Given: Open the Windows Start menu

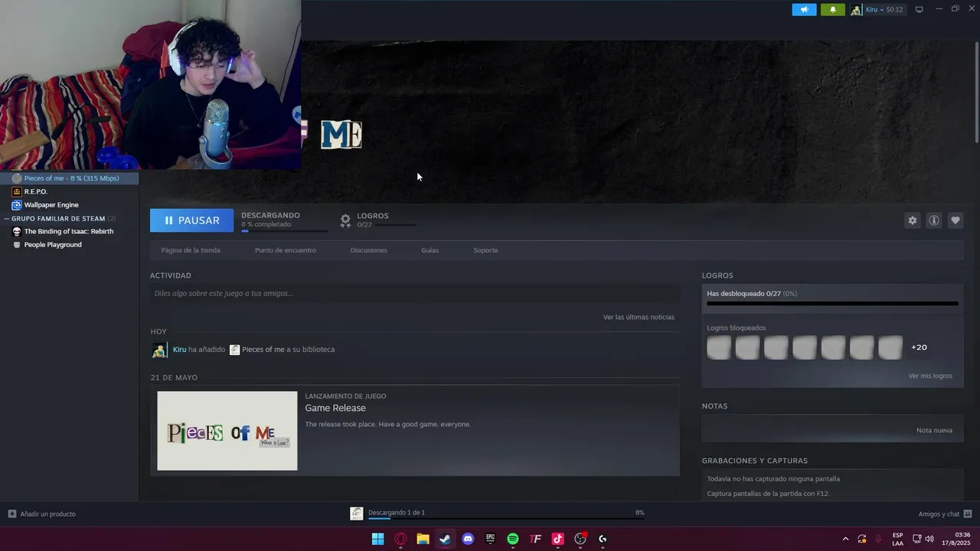Looking at the screenshot, I should click(x=377, y=539).
